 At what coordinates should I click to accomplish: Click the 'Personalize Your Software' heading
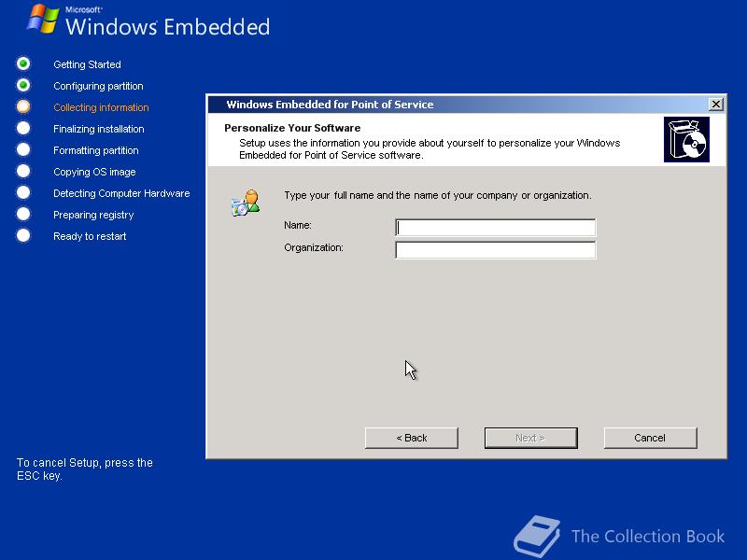292,128
